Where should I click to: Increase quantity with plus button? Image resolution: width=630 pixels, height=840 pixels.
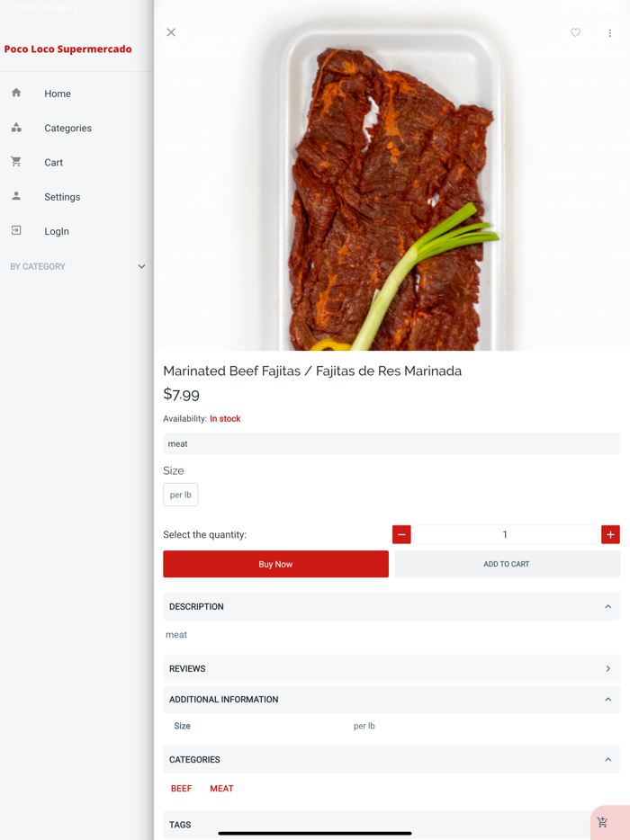[x=610, y=534]
